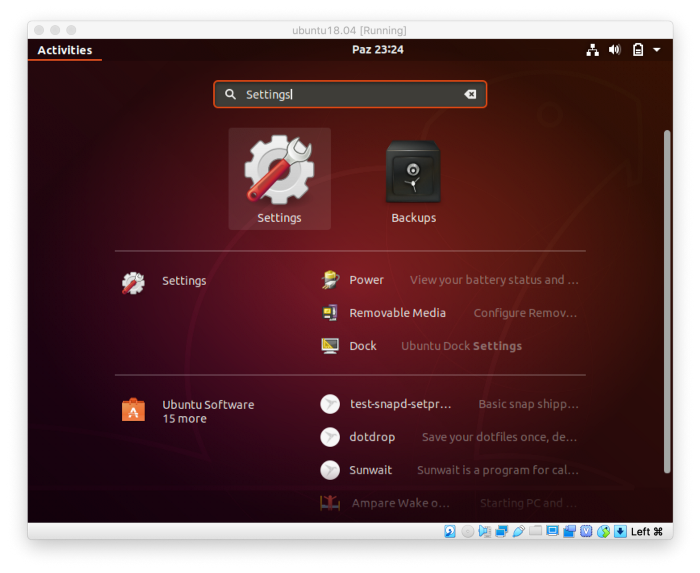Expand the system menu arrow
This screenshot has height=573, width=700.
657,50
